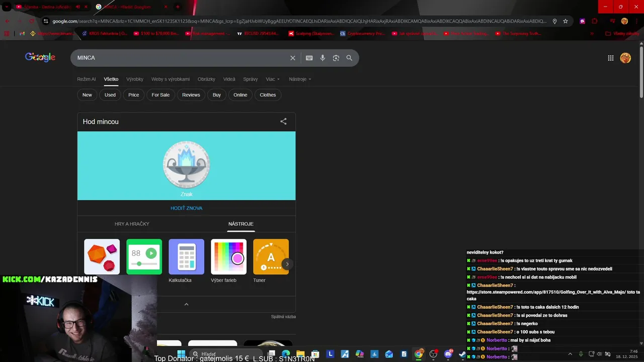The width and height of the screenshot is (644, 362).
Task: Click HODIŤ ZNOVA to flip again
Action: pos(186,208)
